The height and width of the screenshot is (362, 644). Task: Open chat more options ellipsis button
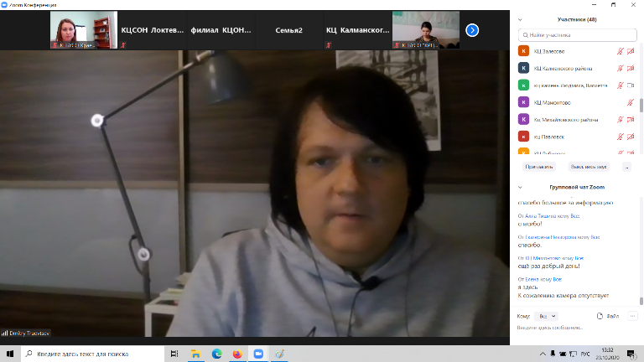632,316
